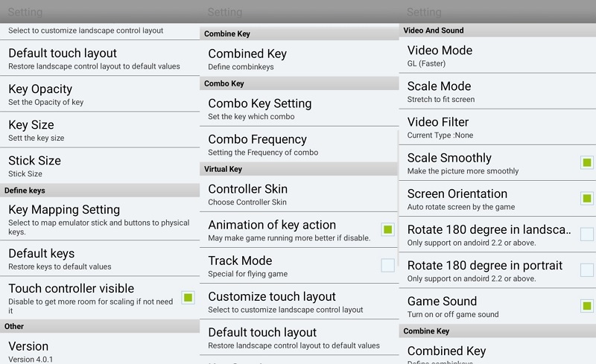The height and width of the screenshot is (364, 596).
Task: Open the Key Opacity setting
Action: (x=97, y=95)
